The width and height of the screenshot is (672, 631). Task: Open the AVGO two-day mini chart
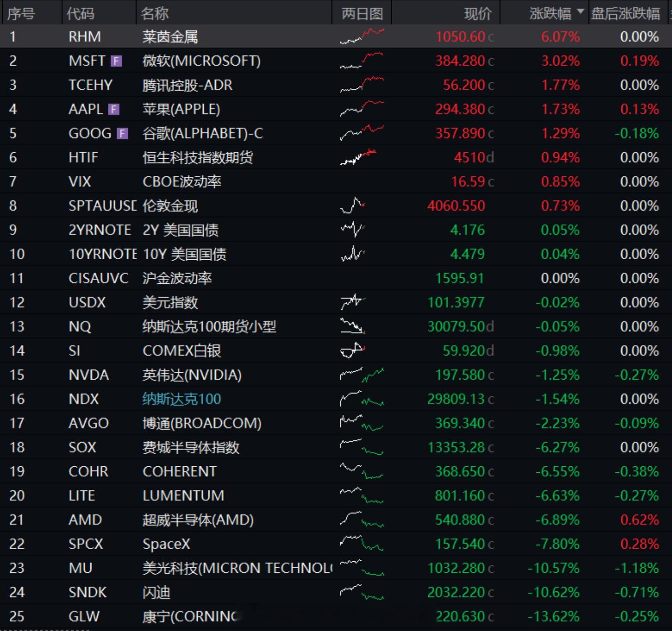coord(362,423)
